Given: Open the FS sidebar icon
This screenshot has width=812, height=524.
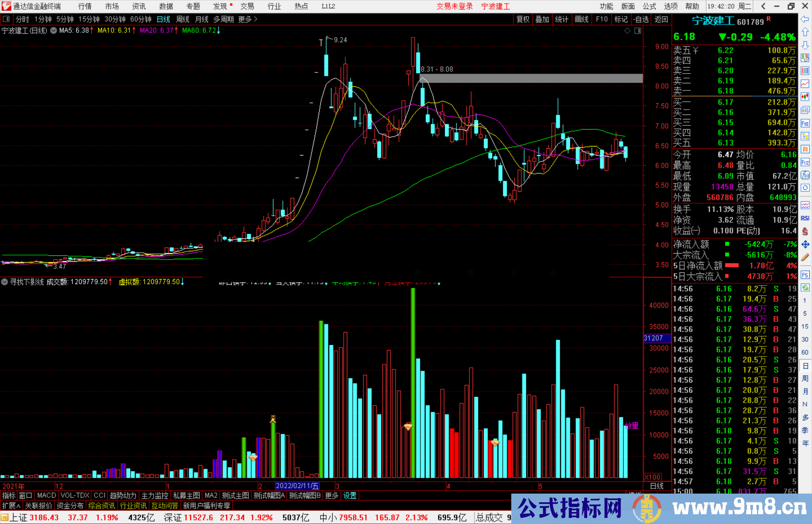Looking at the screenshot, I should (805, 275).
